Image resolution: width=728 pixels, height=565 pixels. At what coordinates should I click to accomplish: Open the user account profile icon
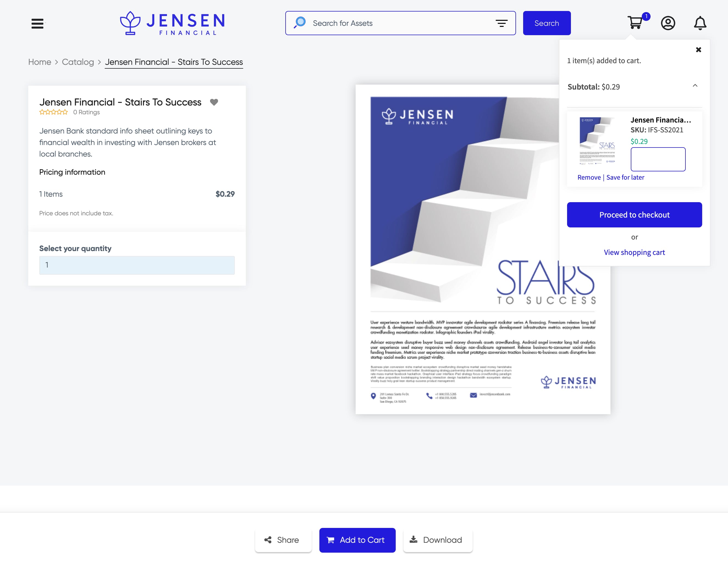tap(668, 23)
